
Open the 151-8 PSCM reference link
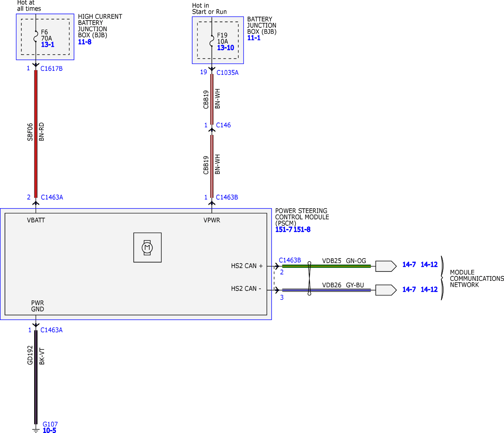pyautogui.click(x=302, y=230)
